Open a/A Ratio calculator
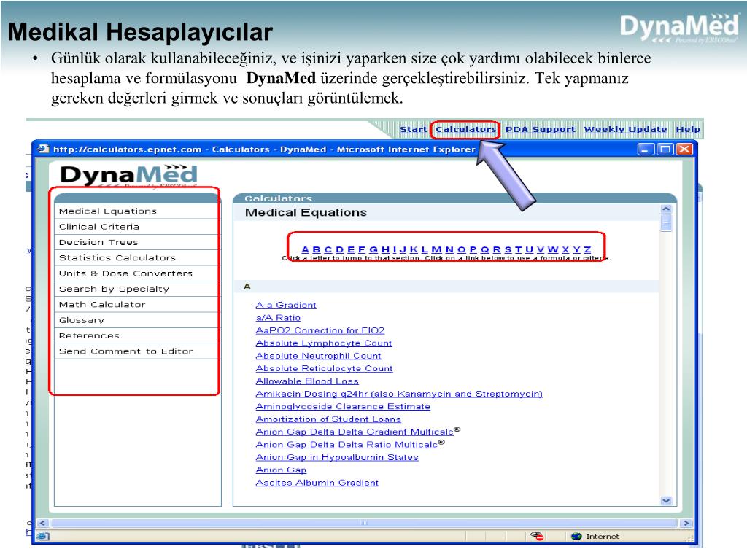The width and height of the screenshot is (747, 560). pos(278,318)
